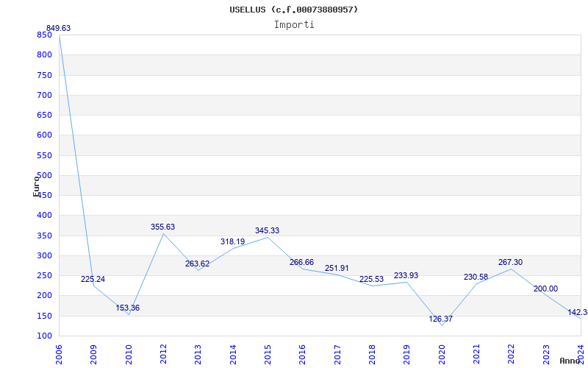Click the 700 y-axis value
588x368 pixels.
pos(44,95)
